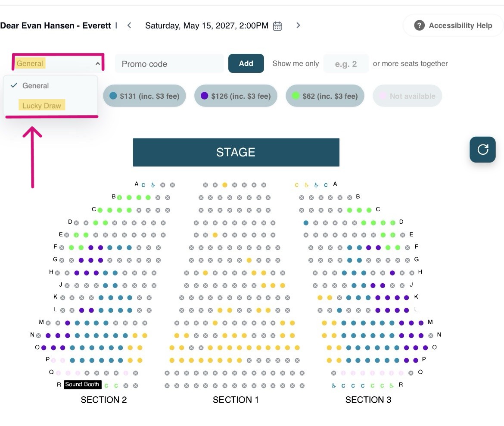
Task: Select wheelchair seat in Section 2 row A
Action: tap(153, 185)
